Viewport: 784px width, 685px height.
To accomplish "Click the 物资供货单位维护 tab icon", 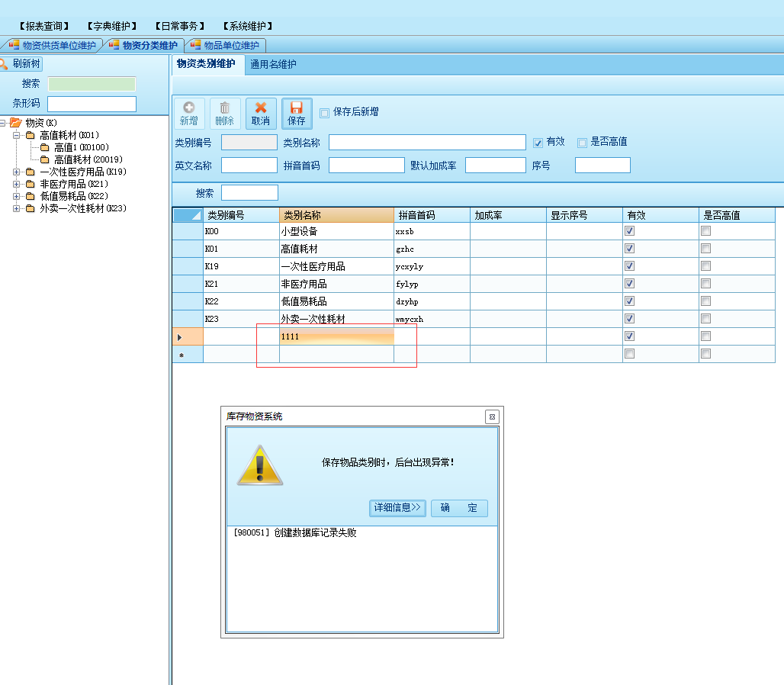I will 14,45.
